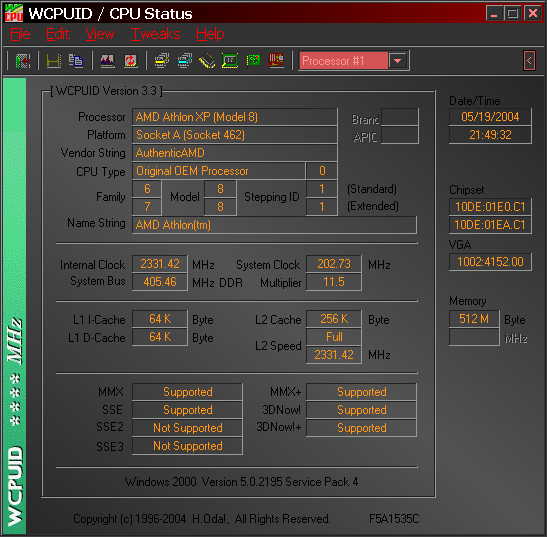Click the extended Family value 7
This screenshot has height=537, width=547.
(147, 207)
